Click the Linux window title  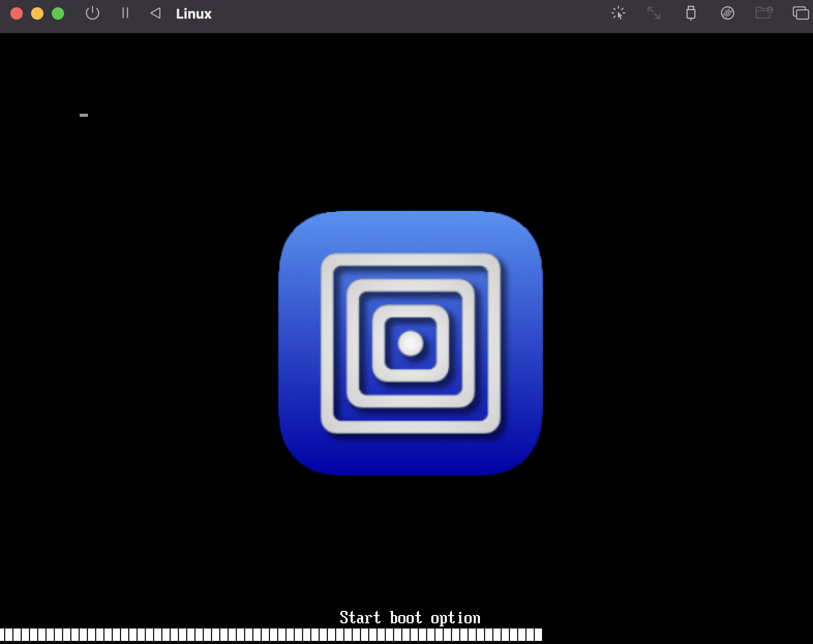click(193, 14)
